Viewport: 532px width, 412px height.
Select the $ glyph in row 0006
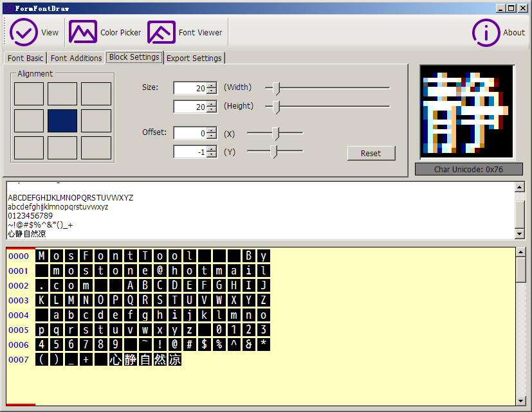205,345
